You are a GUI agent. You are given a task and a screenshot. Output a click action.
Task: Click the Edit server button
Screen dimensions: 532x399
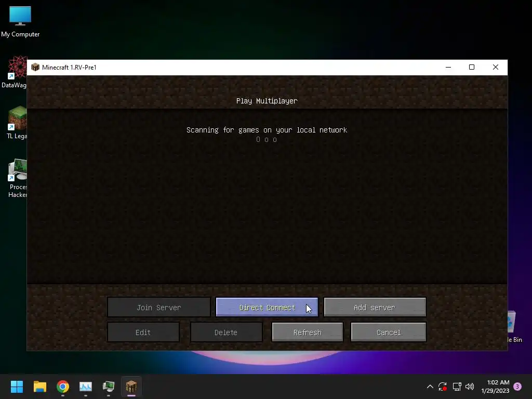coord(143,332)
